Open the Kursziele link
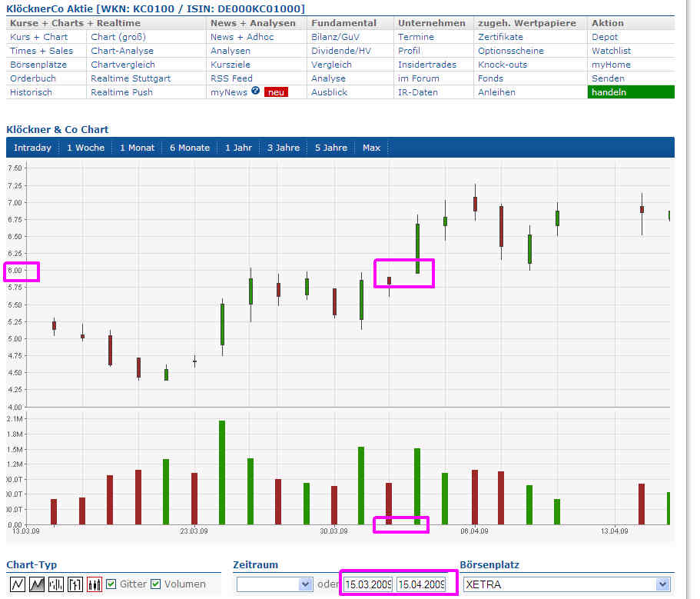The image size is (700, 599). 231,65
